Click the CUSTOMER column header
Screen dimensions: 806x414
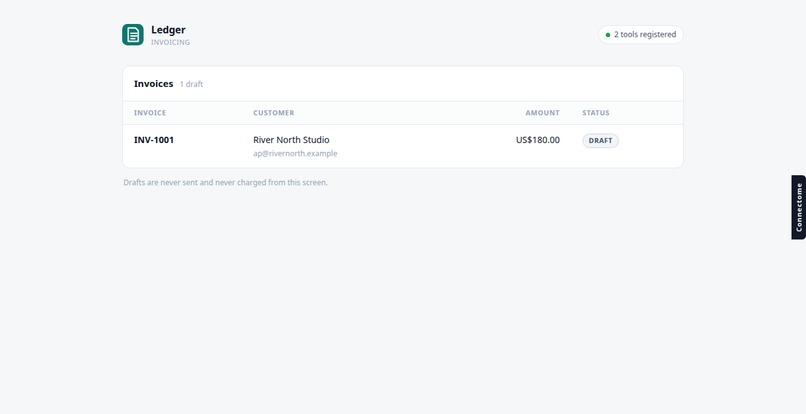(273, 113)
